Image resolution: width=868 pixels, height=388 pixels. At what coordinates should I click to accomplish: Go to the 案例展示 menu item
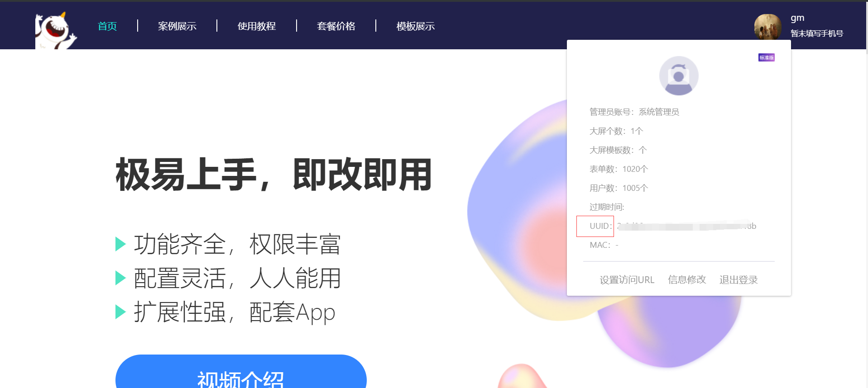pyautogui.click(x=177, y=26)
